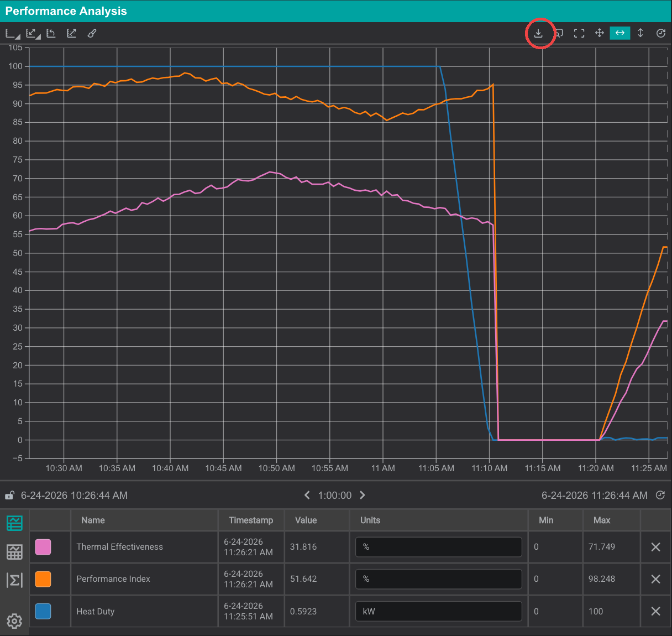Viewport: 672px width, 636px height.
Task: Toggle the time range lock icon
Action: coord(9,496)
